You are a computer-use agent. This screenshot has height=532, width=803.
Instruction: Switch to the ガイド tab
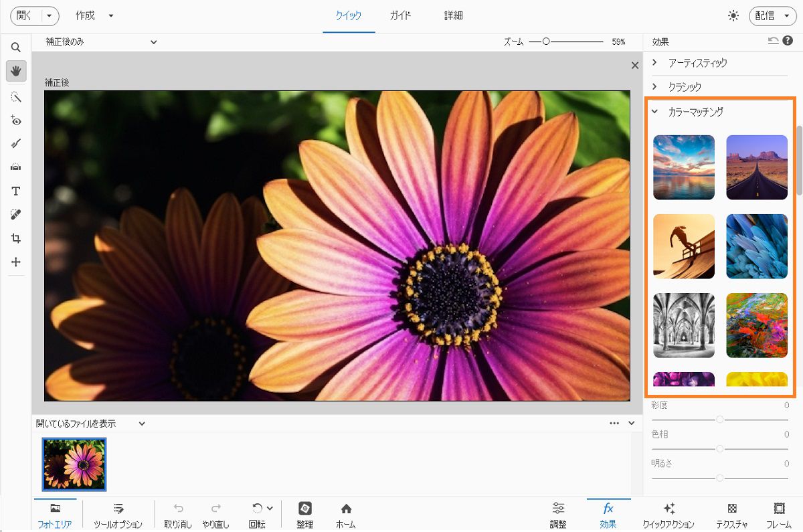click(x=400, y=15)
